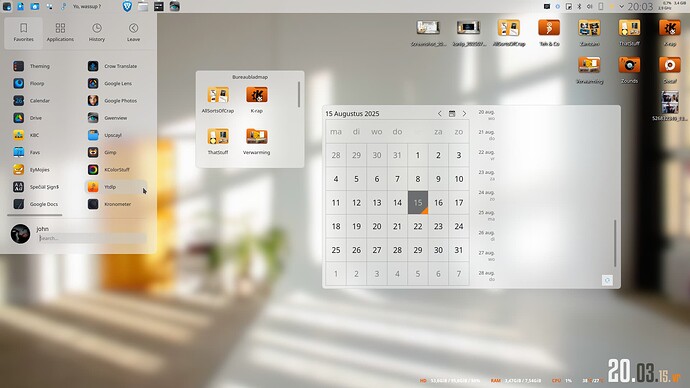This screenshot has width=690, height=388.
Task: Click the john user avatar
Action: pyautogui.click(x=20, y=234)
